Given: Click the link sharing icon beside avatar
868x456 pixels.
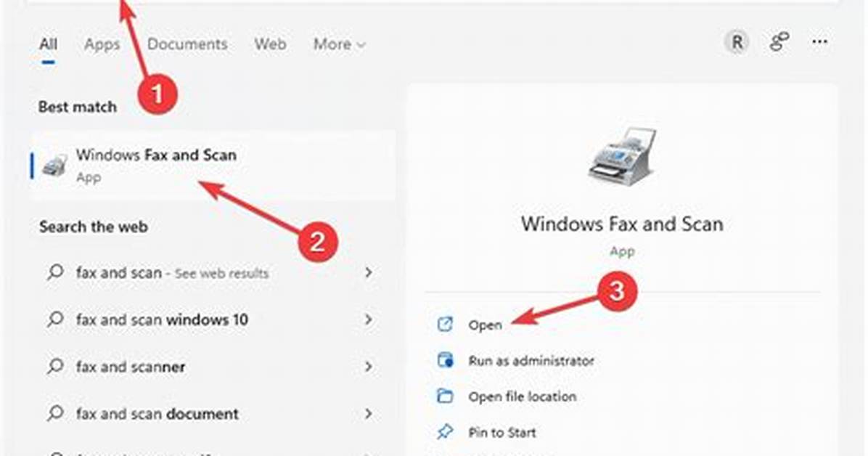Looking at the screenshot, I should click(779, 41).
